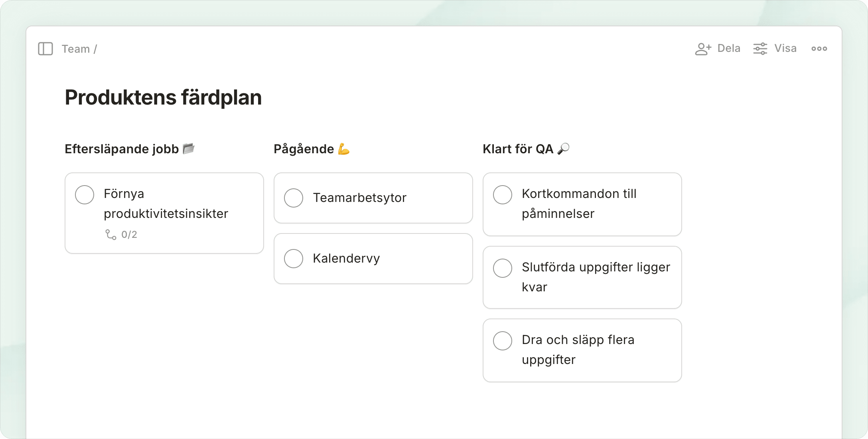Check off the Teamarbetsytor task
The width and height of the screenshot is (868, 439).
pos(294,198)
